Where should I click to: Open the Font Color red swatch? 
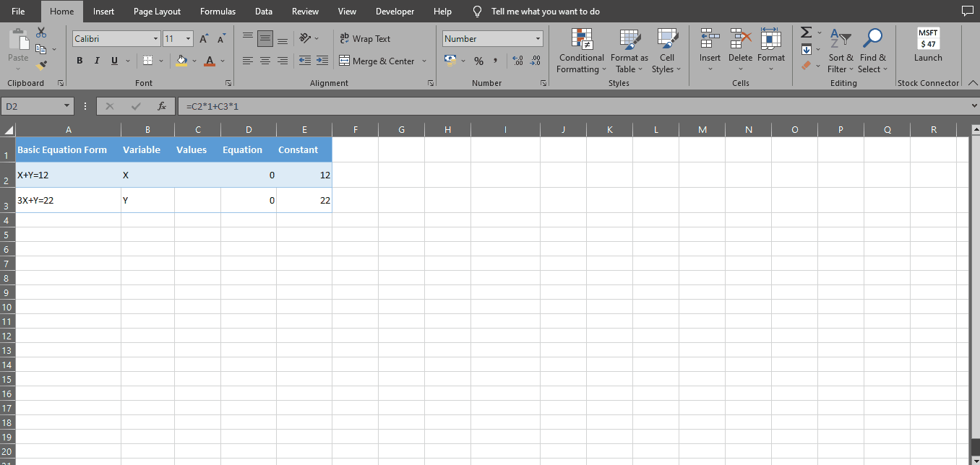click(x=209, y=61)
